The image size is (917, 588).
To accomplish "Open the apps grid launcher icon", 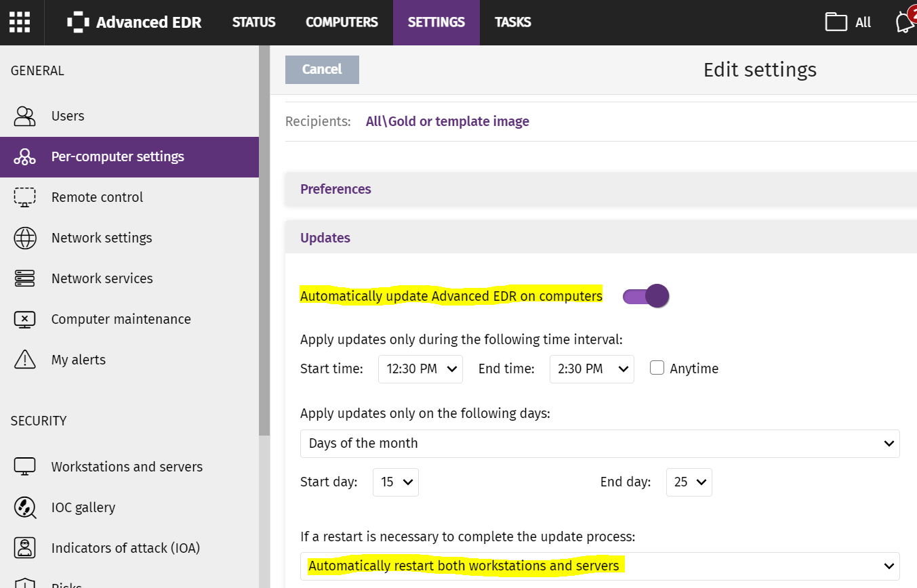I will [x=20, y=22].
